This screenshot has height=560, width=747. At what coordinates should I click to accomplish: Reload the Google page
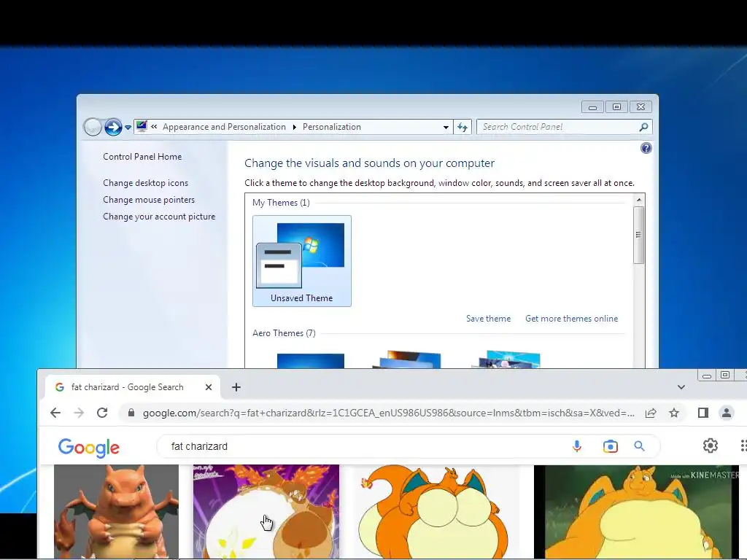click(x=102, y=413)
